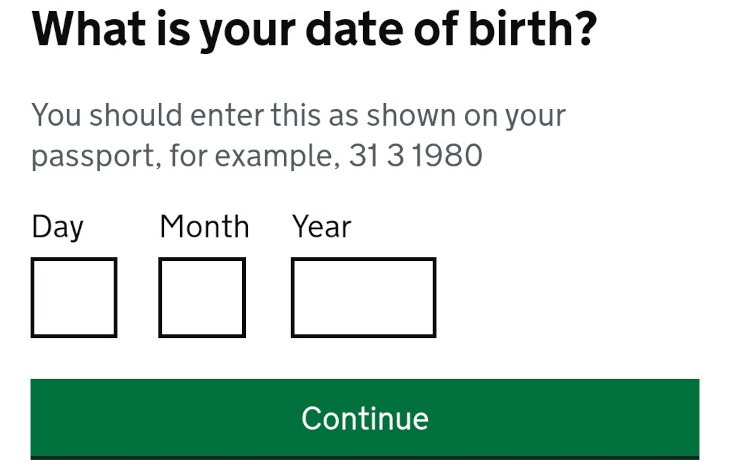Focus the field for birth year

pyautogui.click(x=363, y=297)
